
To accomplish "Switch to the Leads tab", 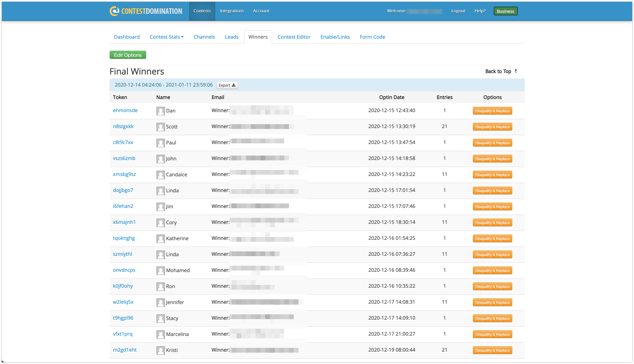I will 232,37.
